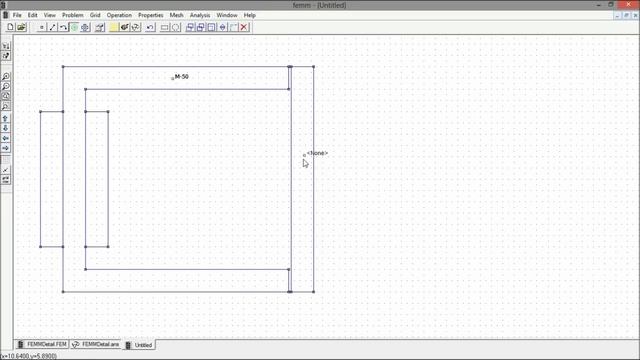The image size is (640, 360).
Task: View results with the glasses icon
Action: click(x=136, y=27)
